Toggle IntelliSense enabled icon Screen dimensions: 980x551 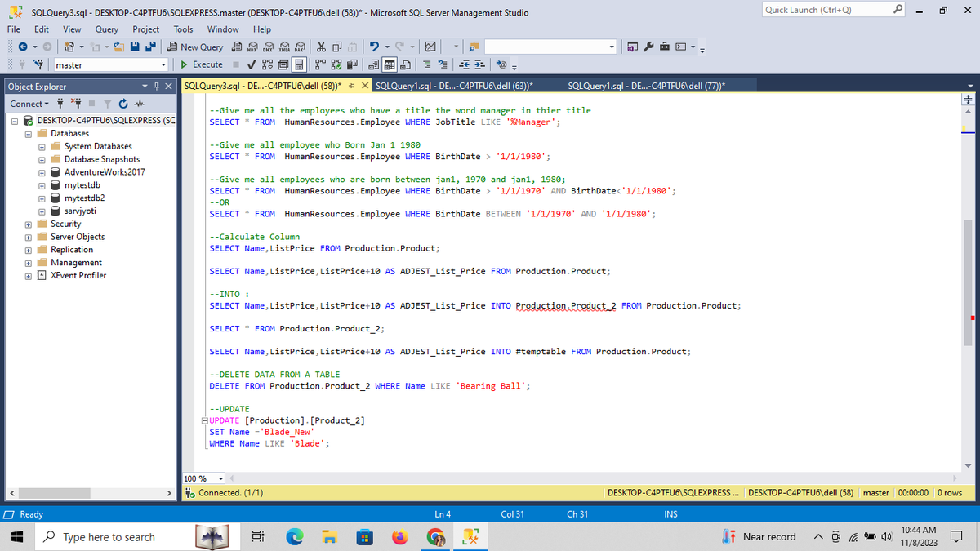(299, 64)
